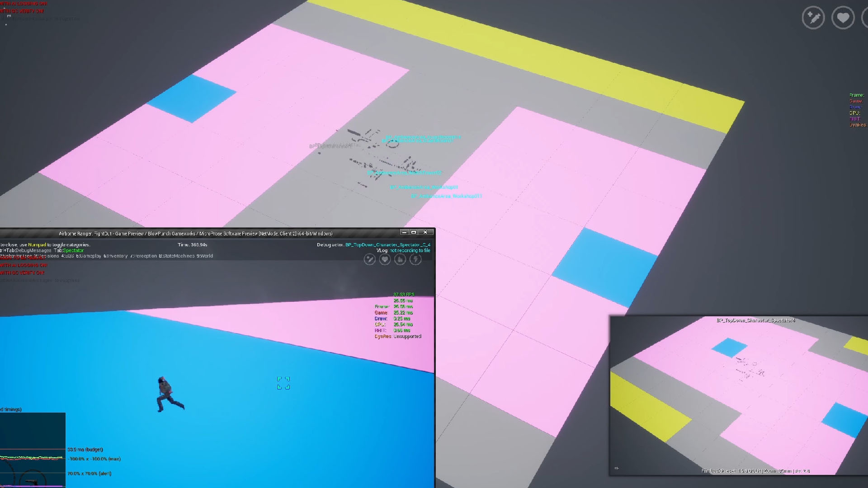Toggle the 9:World debug category
The image size is (868, 488).
(205, 256)
